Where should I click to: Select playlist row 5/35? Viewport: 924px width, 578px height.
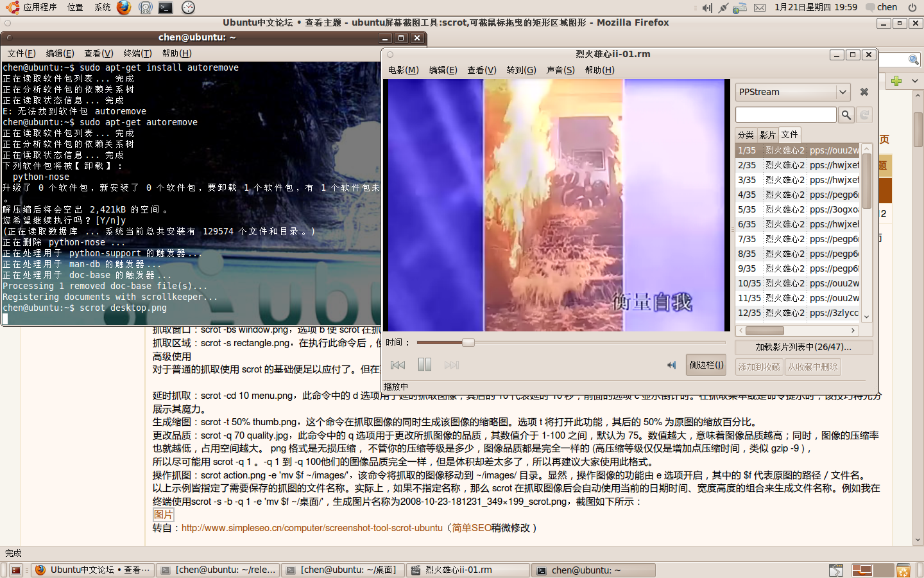click(x=798, y=209)
